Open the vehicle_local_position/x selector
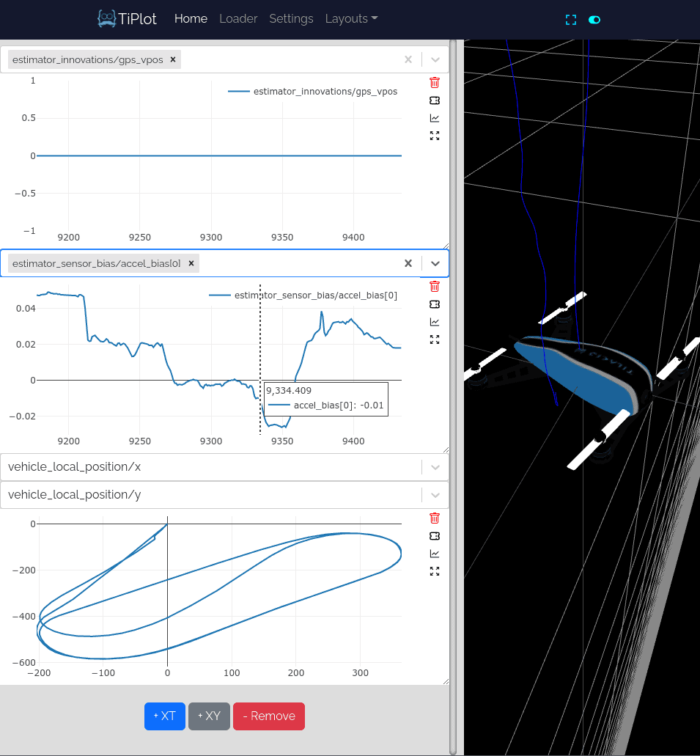 tap(224, 467)
